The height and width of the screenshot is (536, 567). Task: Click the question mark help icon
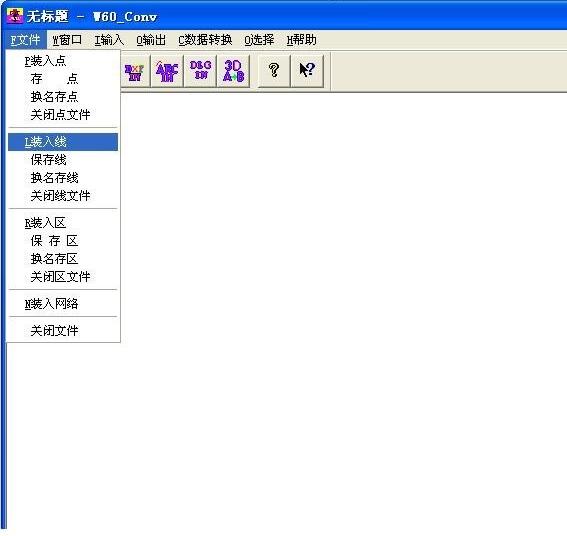coord(274,71)
